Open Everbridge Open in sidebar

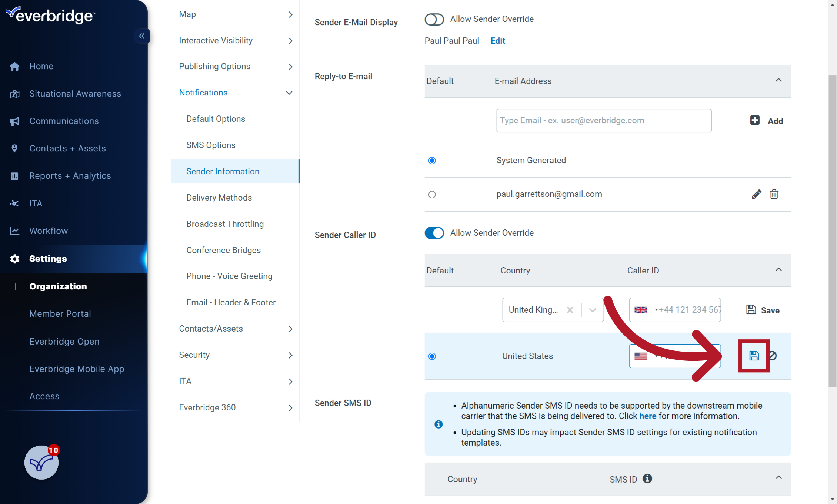[x=64, y=342]
